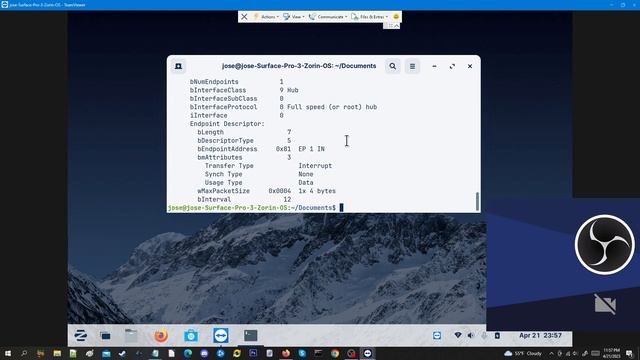Open the volume icon in Zorin panel
Screen dimensions: 640x360
pyautogui.click(x=471, y=336)
